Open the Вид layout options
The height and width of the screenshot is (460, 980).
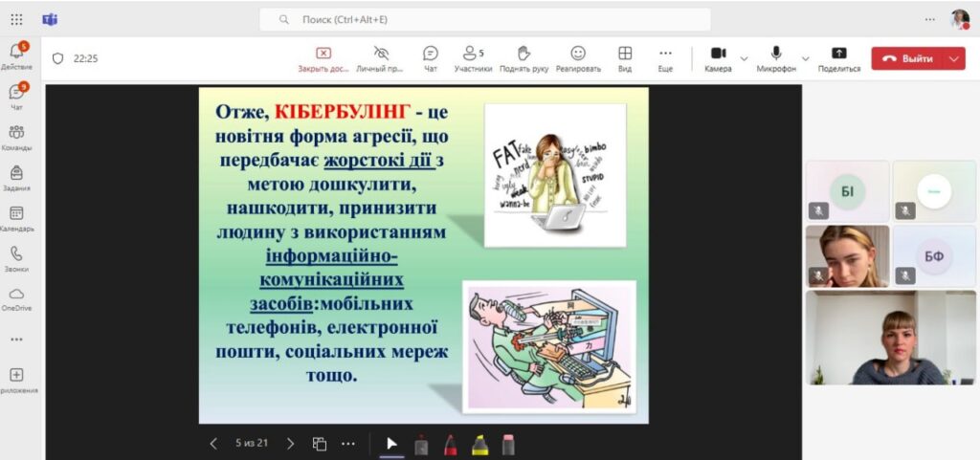[625, 57]
